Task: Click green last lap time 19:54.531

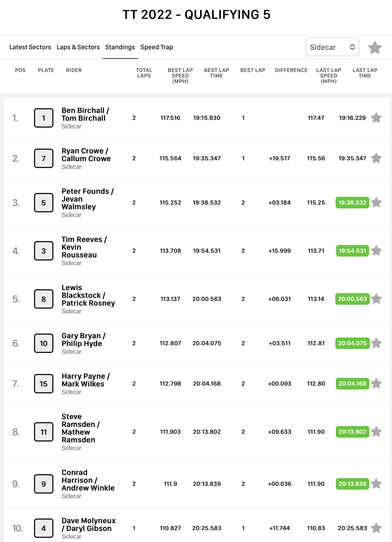Action: [352, 251]
